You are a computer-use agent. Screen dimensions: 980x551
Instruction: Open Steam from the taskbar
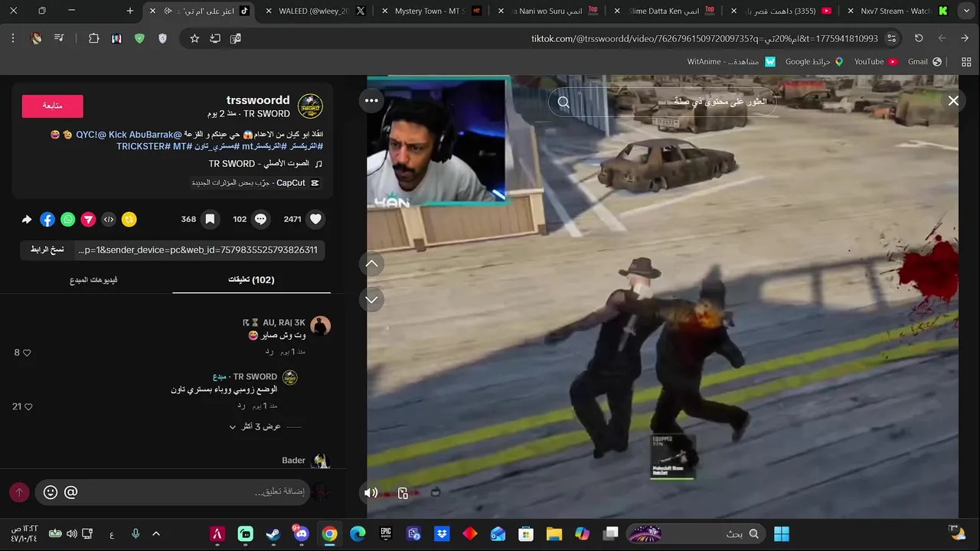click(x=273, y=533)
